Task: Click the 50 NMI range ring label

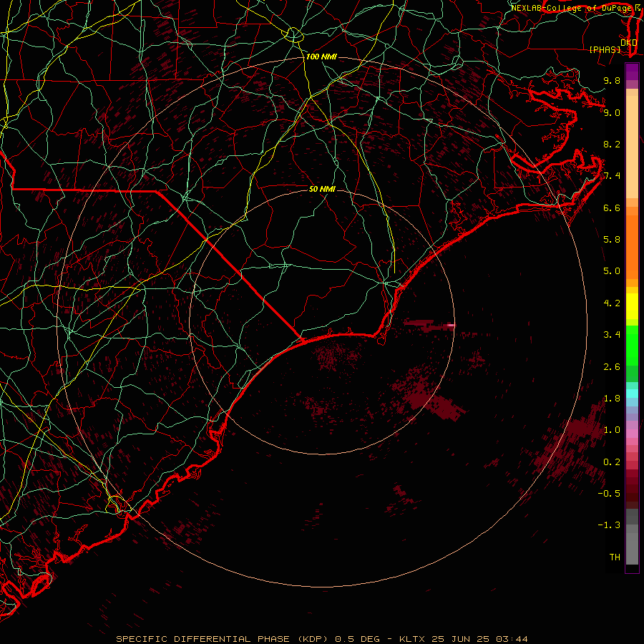Action: coord(322,189)
